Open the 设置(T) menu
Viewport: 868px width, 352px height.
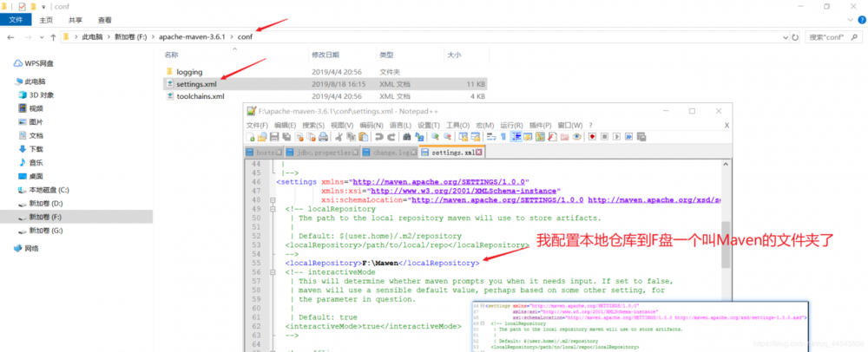429,125
